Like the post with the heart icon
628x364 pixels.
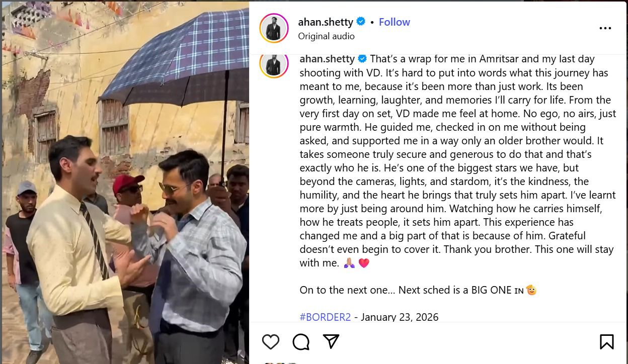(x=271, y=342)
